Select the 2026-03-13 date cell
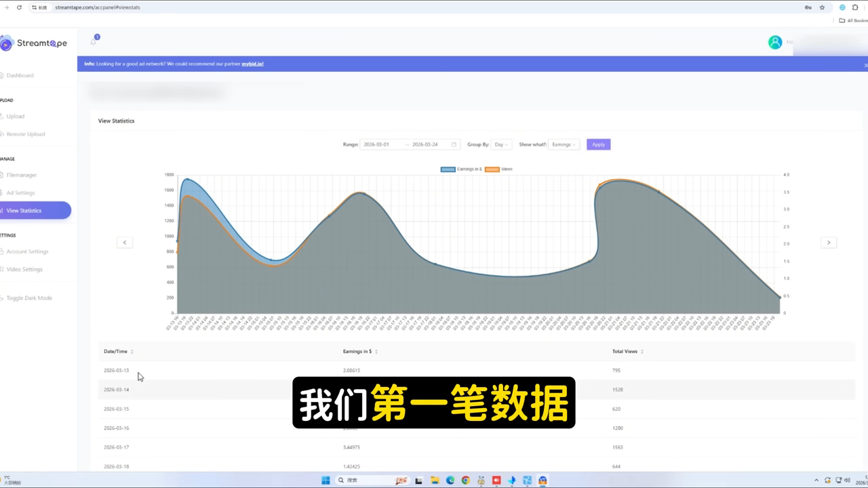Screen dimensions: 868x488 pyautogui.click(x=116, y=370)
